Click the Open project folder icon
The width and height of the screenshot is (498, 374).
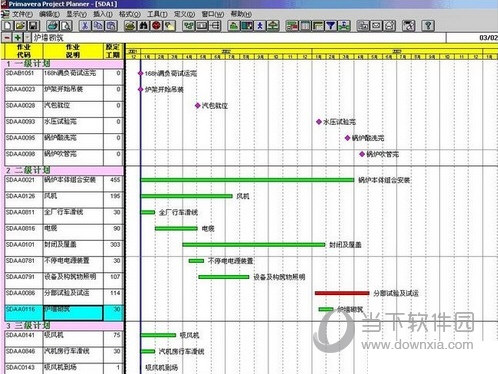[x=20, y=26]
